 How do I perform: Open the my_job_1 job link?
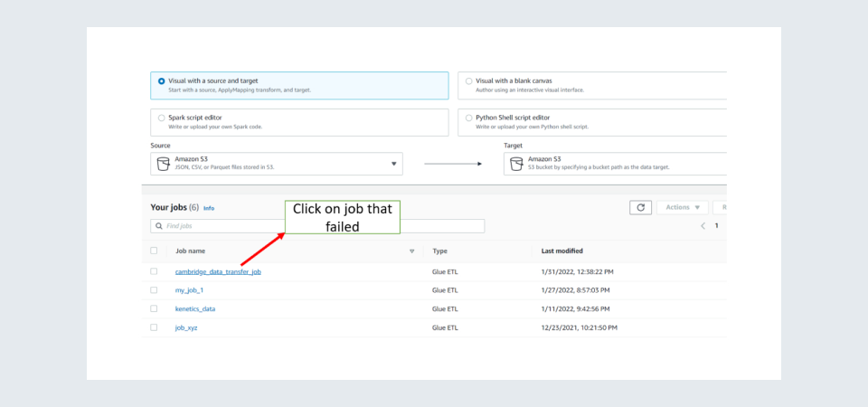pyautogui.click(x=189, y=290)
